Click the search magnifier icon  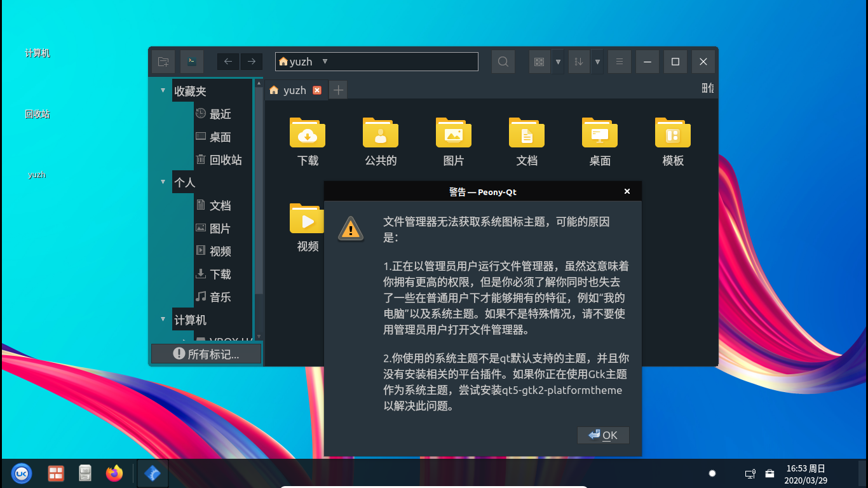point(503,62)
